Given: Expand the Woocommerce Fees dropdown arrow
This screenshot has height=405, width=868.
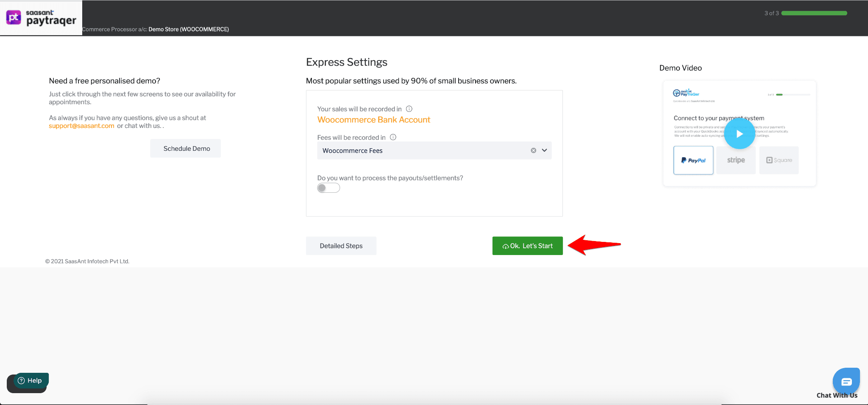Looking at the screenshot, I should pos(545,150).
